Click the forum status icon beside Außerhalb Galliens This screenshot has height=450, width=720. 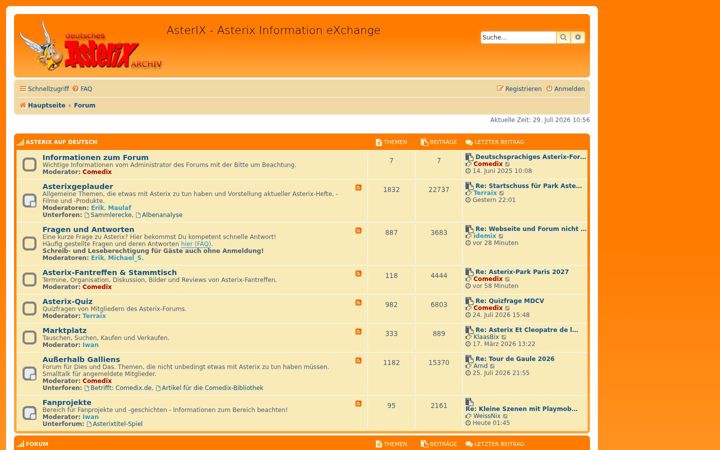click(29, 373)
